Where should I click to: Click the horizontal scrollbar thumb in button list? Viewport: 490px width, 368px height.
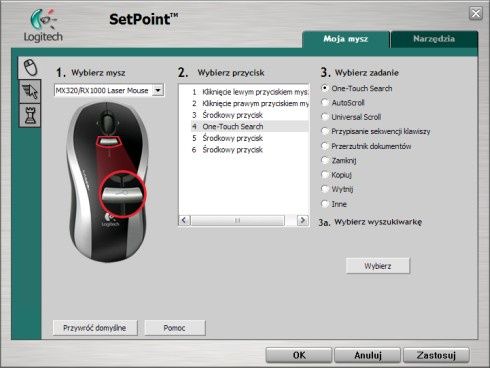238,220
